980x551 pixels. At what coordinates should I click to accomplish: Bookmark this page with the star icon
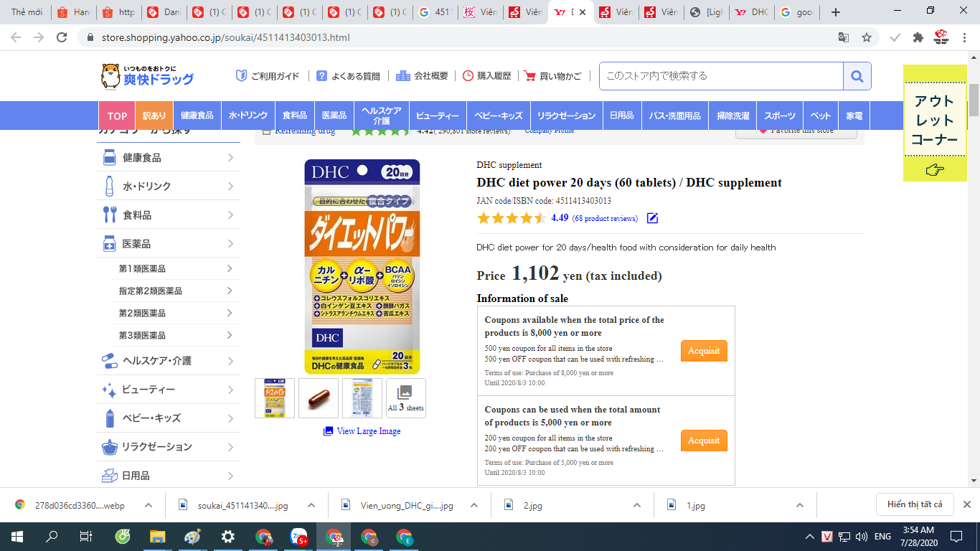(867, 37)
